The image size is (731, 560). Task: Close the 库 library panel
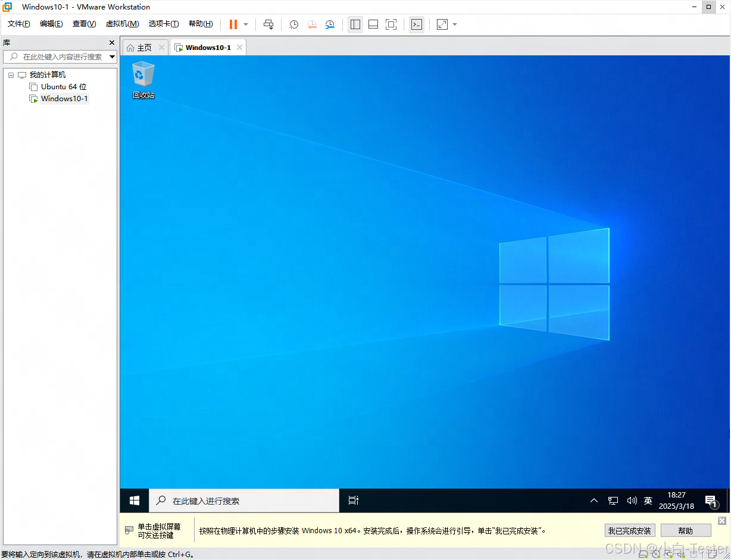click(x=112, y=43)
